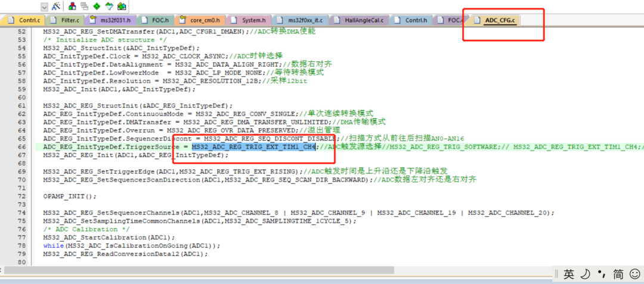Viewport: 644px width, 284px height.
Task: Select the active ADC_CFG.c tab
Action: click(494, 20)
